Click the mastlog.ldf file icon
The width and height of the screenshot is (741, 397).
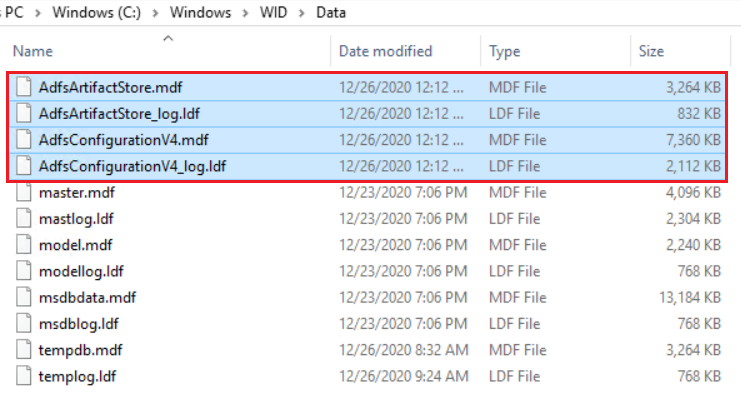24,219
